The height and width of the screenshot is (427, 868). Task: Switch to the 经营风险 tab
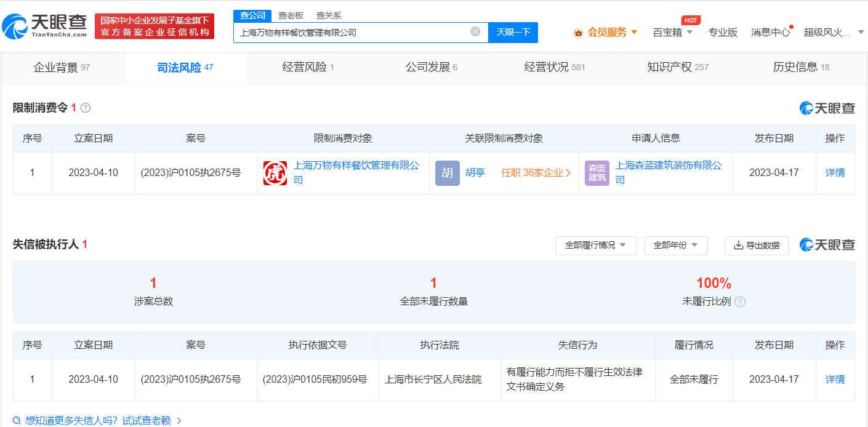point(308,68)
